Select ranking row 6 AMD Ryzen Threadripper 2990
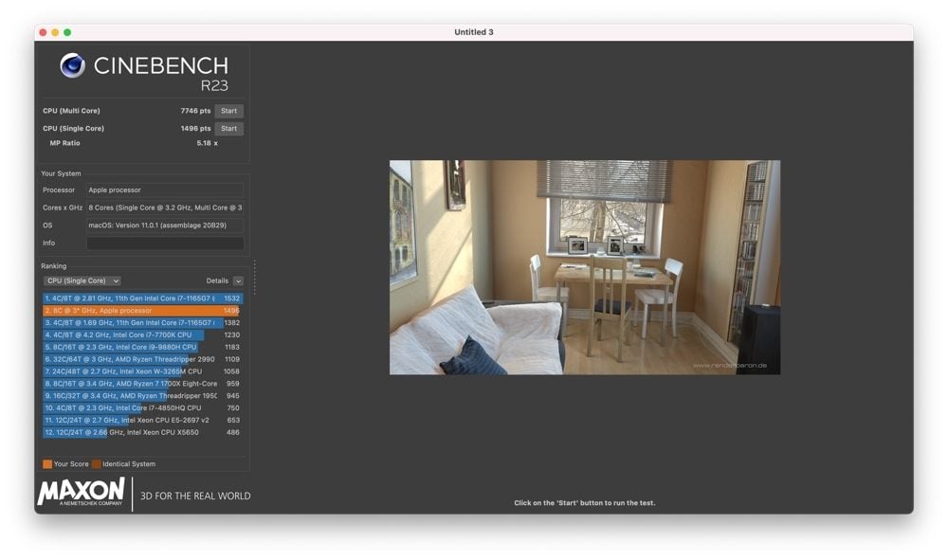The height and width of the screenshot is (560, 948). (x=143, y=359)
